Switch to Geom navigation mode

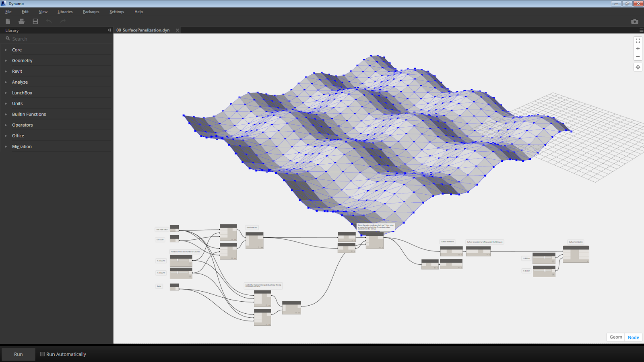pos(616,337)
